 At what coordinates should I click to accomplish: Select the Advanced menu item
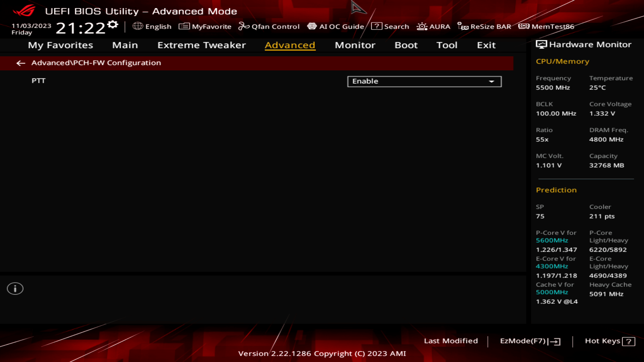[290, 45]
